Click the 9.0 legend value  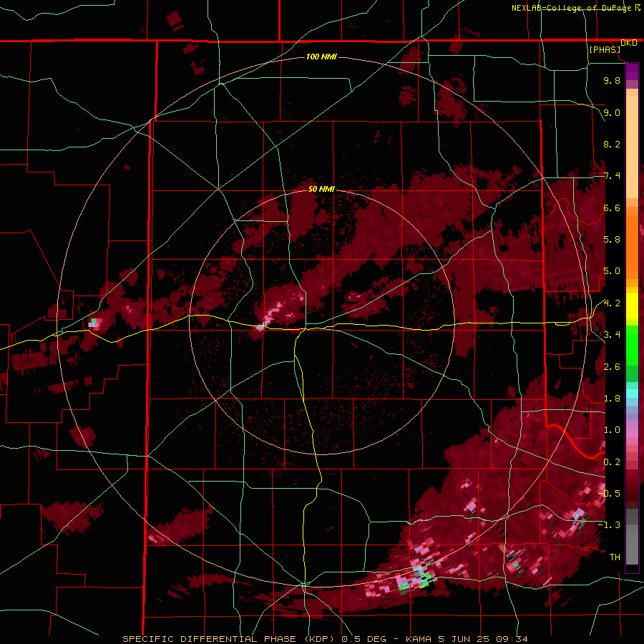pyautogui.click(x=612, y=112)
